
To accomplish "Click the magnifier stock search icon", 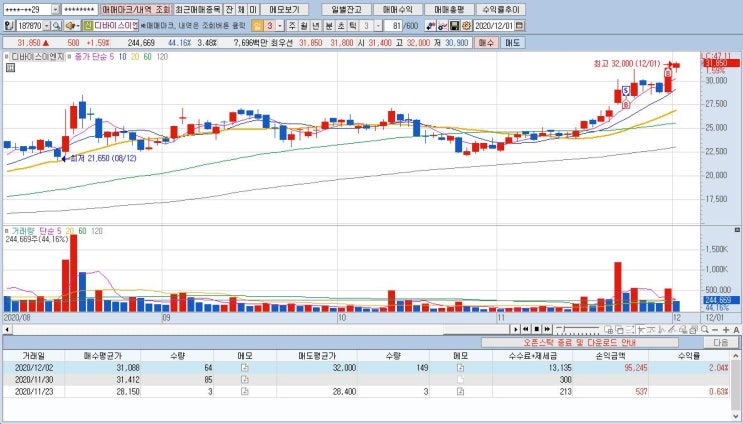I will click(x=56, y=26).
